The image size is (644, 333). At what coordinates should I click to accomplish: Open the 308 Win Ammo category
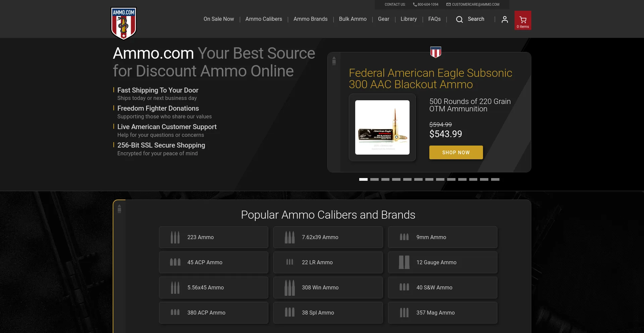coord(328,287)
